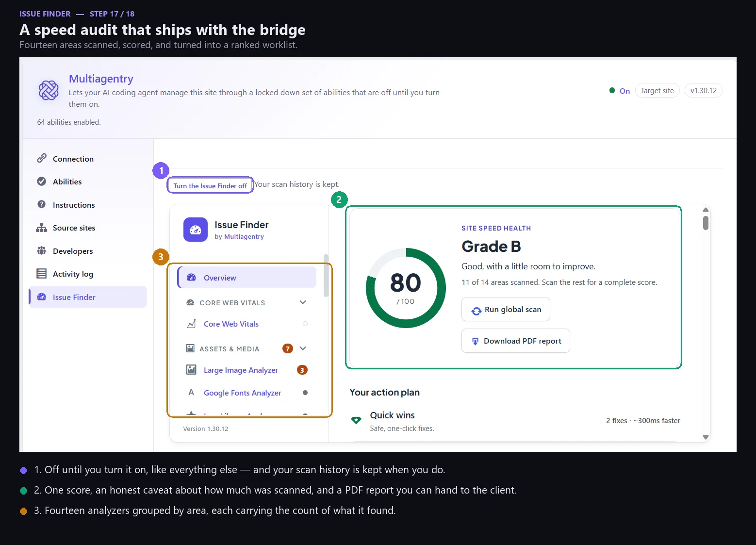Click the orange 3 badge on Large Image Analyzer
This screenshot has width=756, height=545.
pyautogui.click(x=302, y=370)
